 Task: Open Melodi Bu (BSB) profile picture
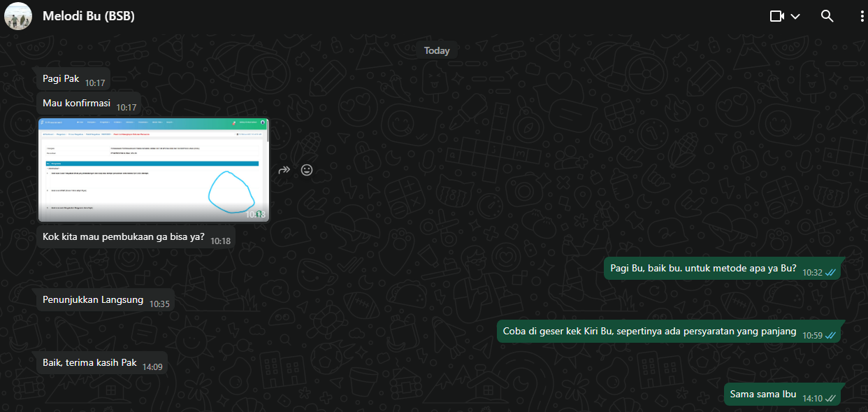click(x=17, y=16)
